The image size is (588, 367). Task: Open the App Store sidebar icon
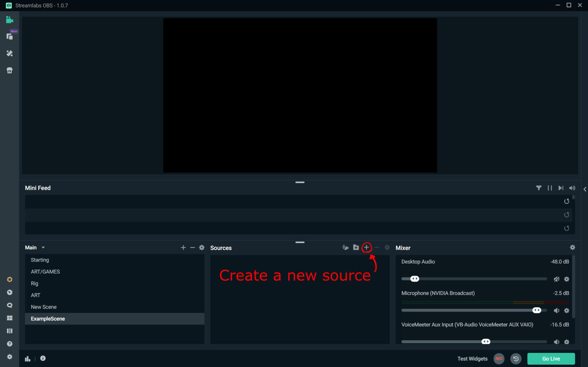pyautogui.click(x=9, y=70)
